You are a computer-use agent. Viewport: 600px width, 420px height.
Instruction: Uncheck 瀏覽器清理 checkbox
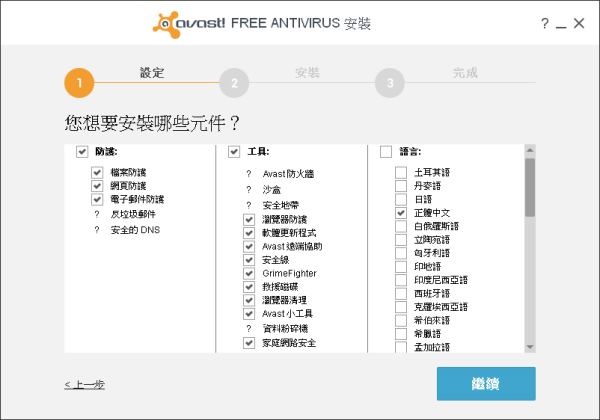pos(249,300)
